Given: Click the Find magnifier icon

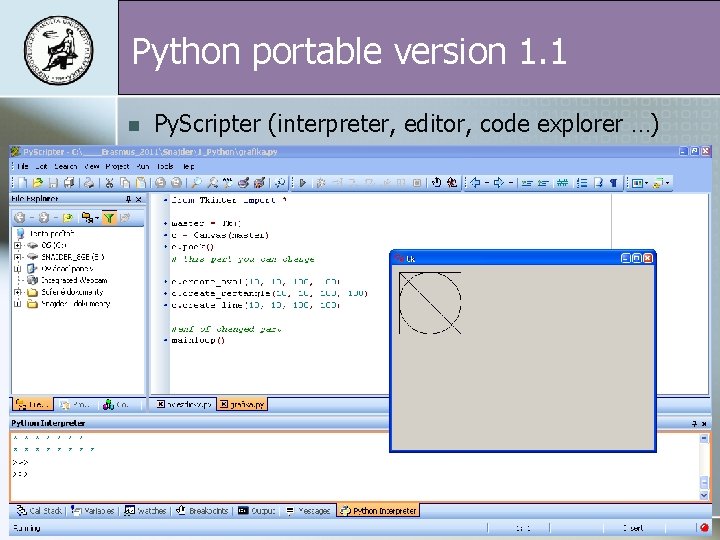Looking at the screenshot, I should click(197, 183).
